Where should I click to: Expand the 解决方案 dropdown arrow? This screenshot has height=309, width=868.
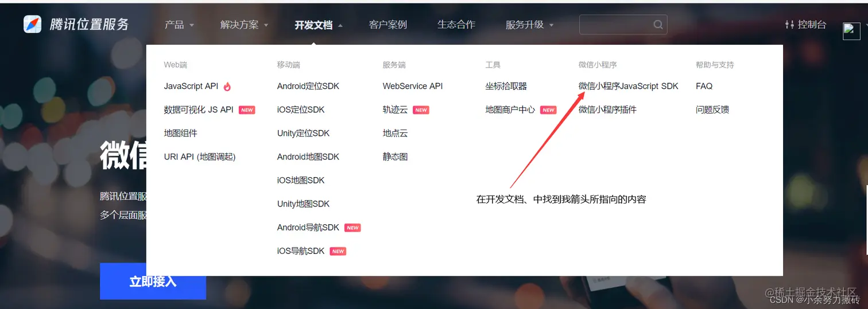[266, 25]
